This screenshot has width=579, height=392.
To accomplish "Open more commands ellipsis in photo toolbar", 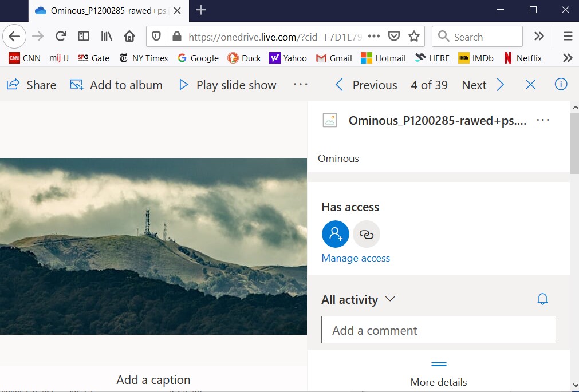I will coord(301,85).
